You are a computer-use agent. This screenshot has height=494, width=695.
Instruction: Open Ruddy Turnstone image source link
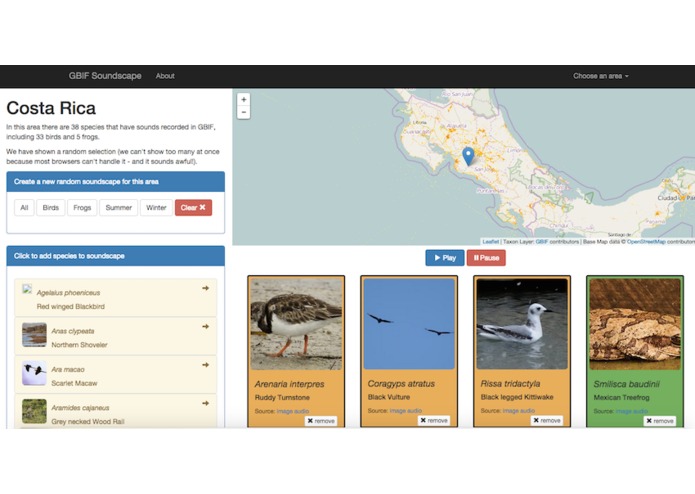(x=284, y=411)
